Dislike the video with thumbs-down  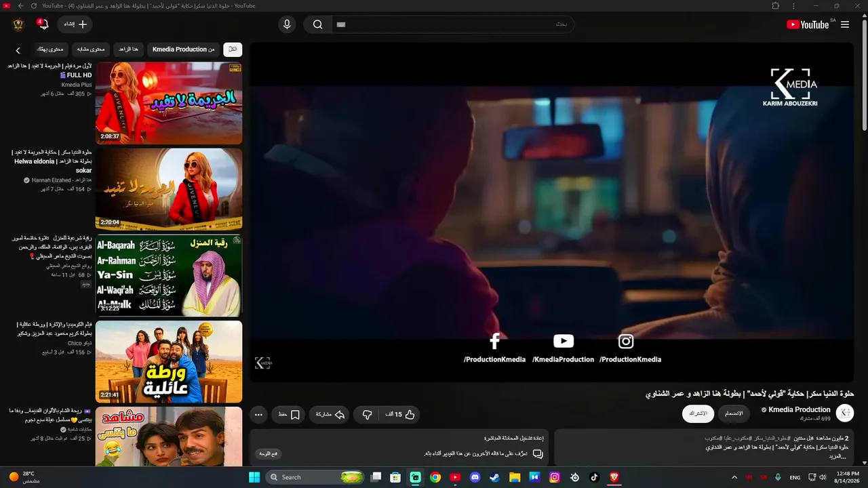click(x=367, y=415)
